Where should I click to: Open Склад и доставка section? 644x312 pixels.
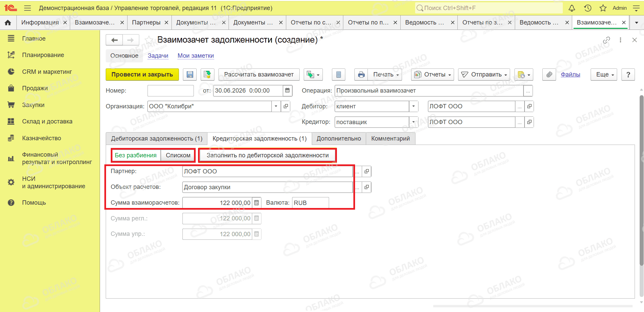coord(47,121)
